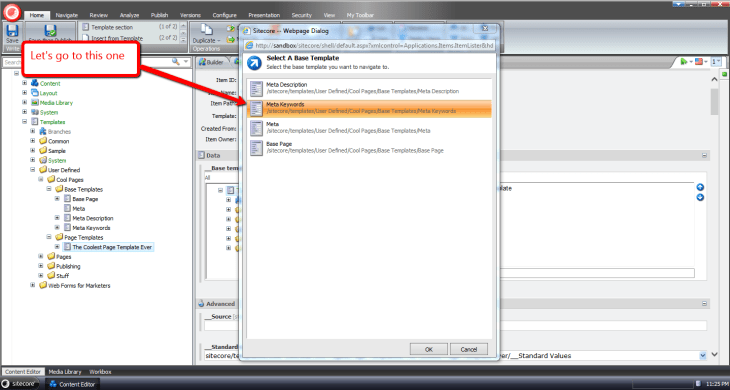Screen dimensions: 730x390
Task: Click the Templates node icon in tree
Action: (35, 122)
